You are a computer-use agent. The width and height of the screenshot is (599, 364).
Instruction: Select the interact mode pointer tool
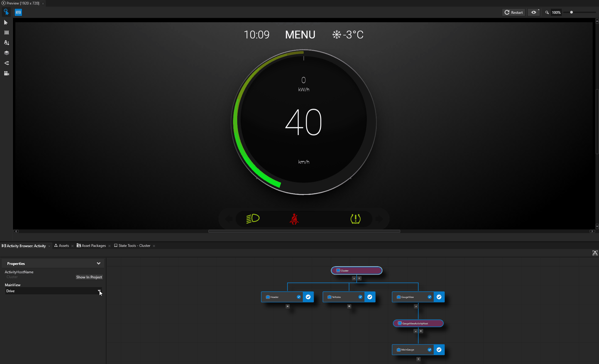(x=6, y=12)
